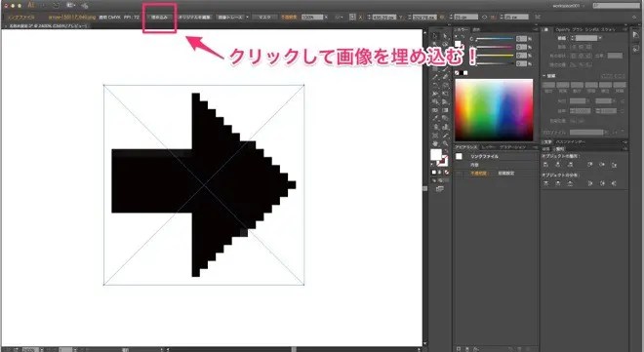Switch to the カラー panel tab
The height and width of the screenshot is (352, 644).
(x=463, y=30)
